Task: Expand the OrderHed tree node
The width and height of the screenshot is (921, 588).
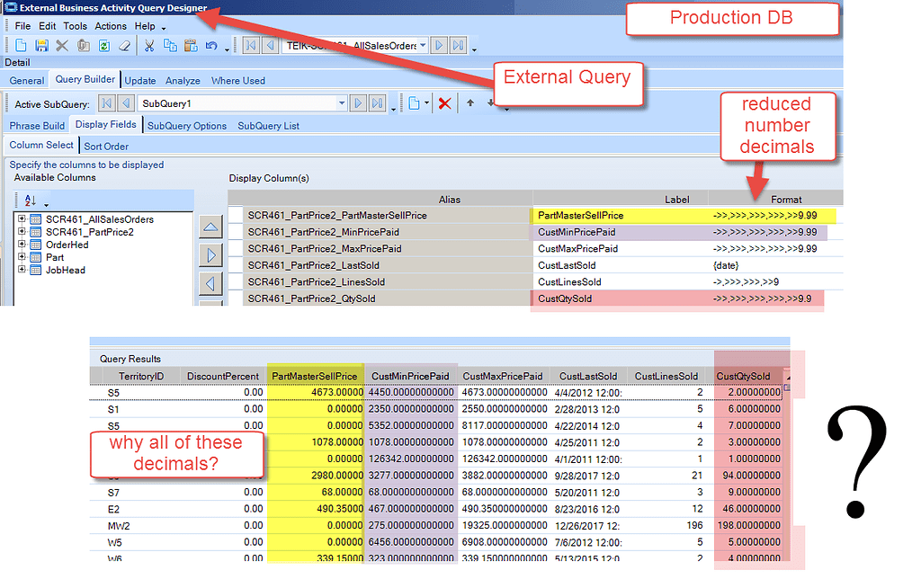Action: tap(22, 244)
